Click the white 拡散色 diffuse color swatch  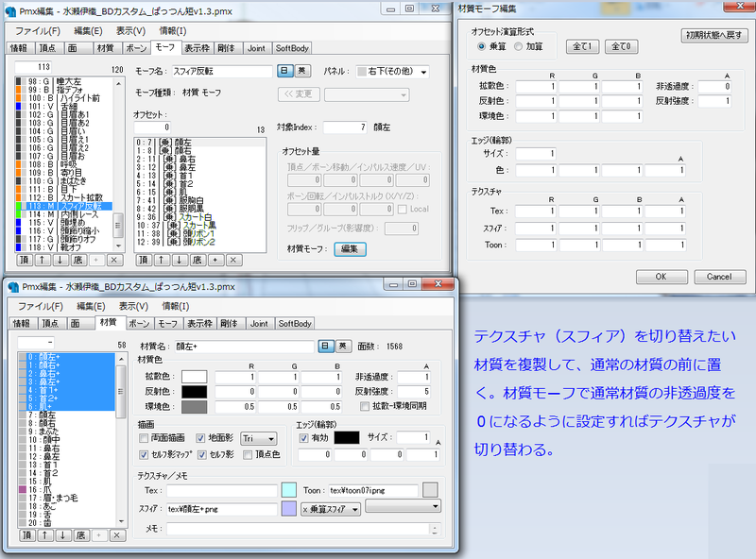[194, 376]
